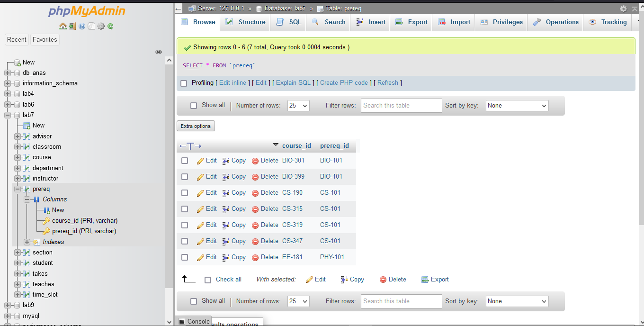Viewport: 644px width, 326px height.
Task: Check all rows with the Check all checkbox
Action: tap(207, 280)
